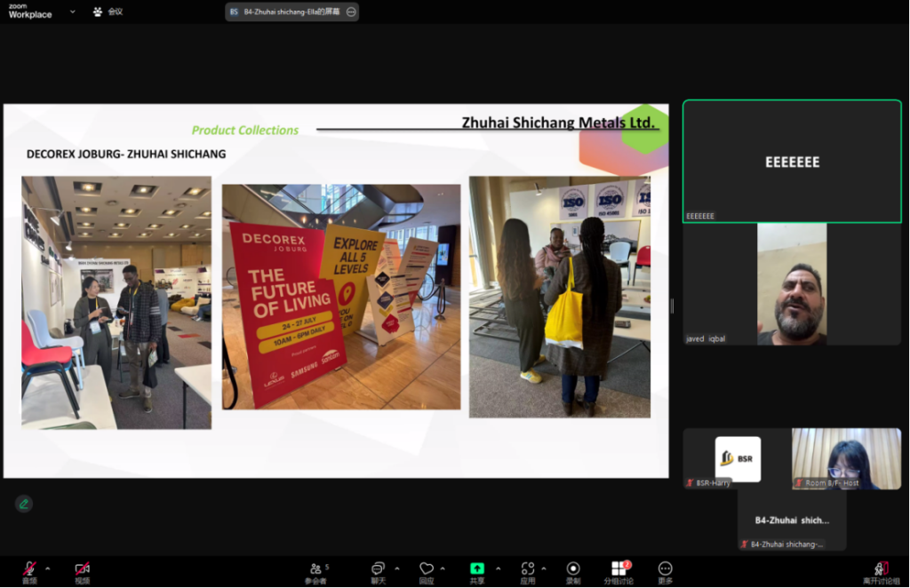The width and height of the screenshot is (910, 588).
Task: Open the apps (应用) icon
Action: pos(528,572)
